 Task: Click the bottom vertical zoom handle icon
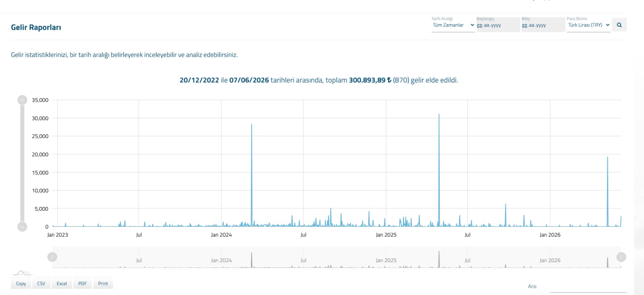[22, 227]
